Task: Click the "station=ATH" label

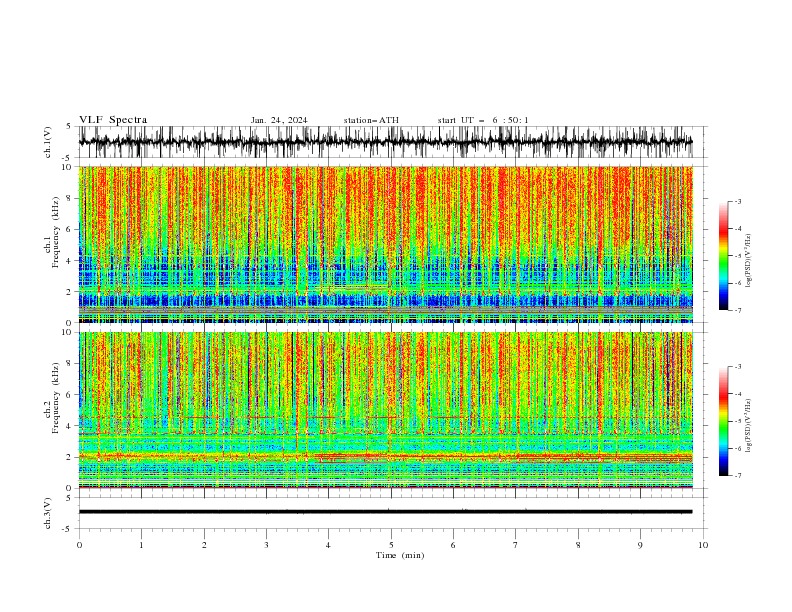Action: tap(371, 120)
